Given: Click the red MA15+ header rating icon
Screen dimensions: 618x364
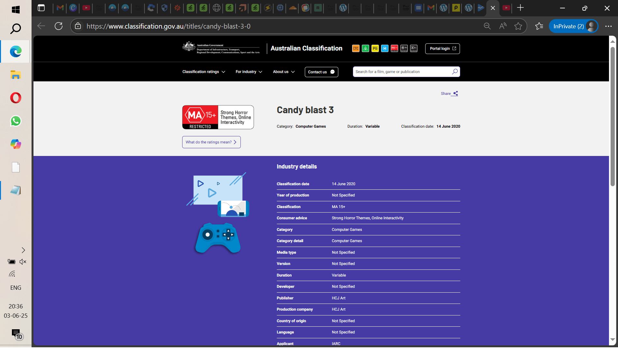Looking at the screenshot, I should click(x=394, y=49).
